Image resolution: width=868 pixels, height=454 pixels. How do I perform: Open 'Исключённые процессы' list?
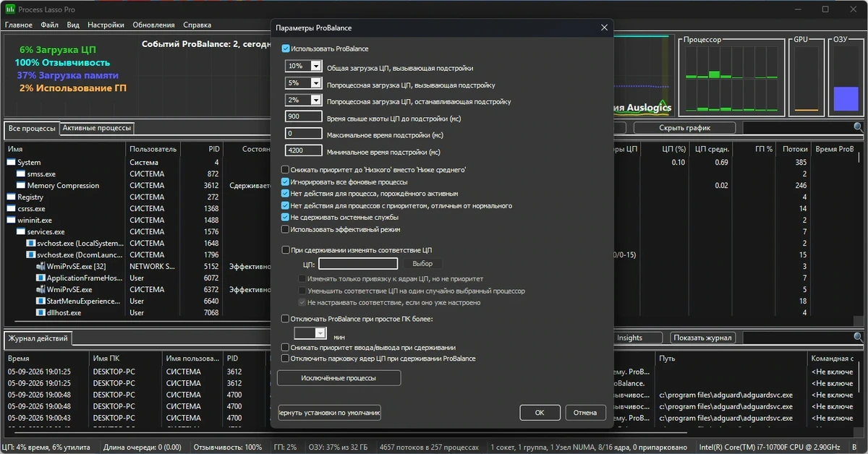[339, 377]
